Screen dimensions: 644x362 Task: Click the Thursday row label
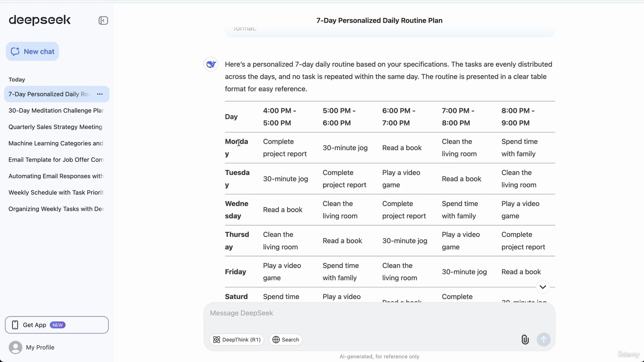[237, 241]
